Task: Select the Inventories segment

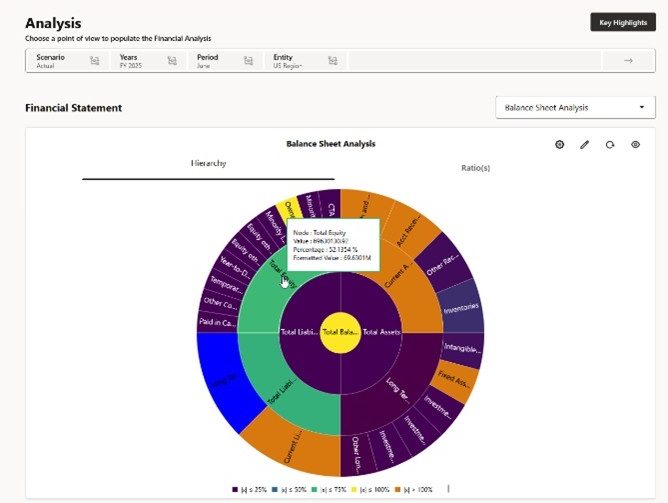Action: click(461, 308)
